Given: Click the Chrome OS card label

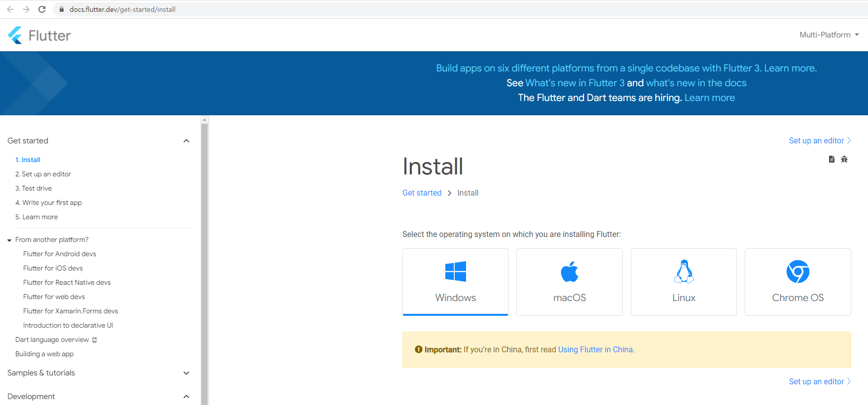Looking at the screenshot, I should click(x=798, y=298).
